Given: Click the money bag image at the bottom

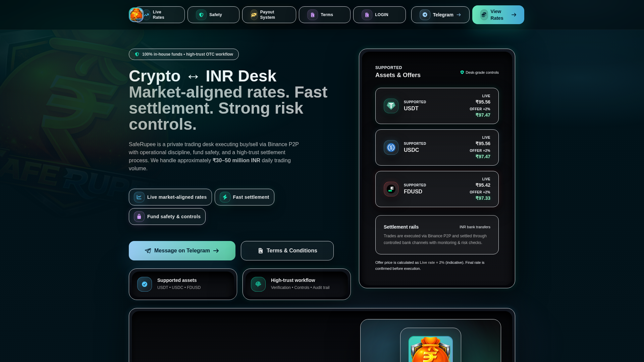Looking at the screenshot, I should tap(431, 349).
